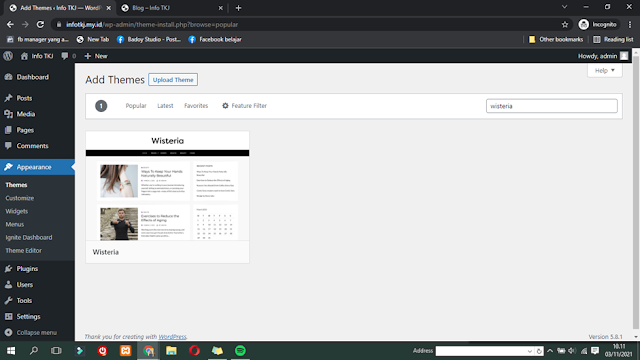Switch to the Latest themes tab
Viewport: 640px width, 360px height.
coord(165,106)
